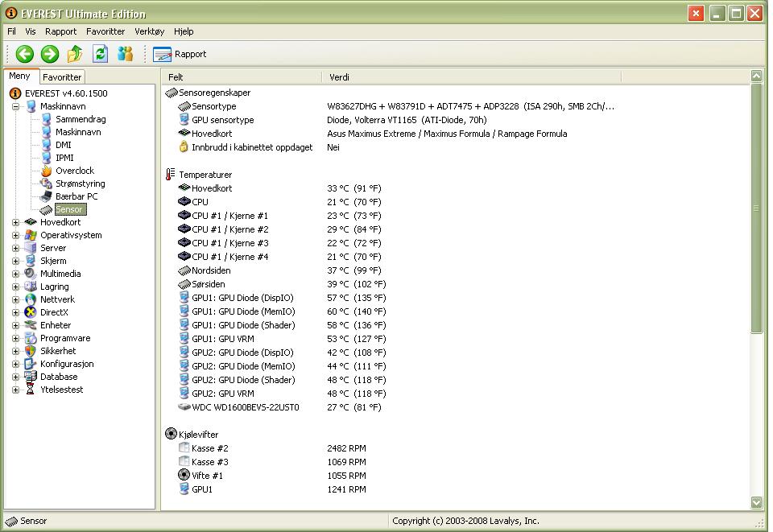
Task: Click the Ytelsestest hourglass icon
Action: [31, 390]
